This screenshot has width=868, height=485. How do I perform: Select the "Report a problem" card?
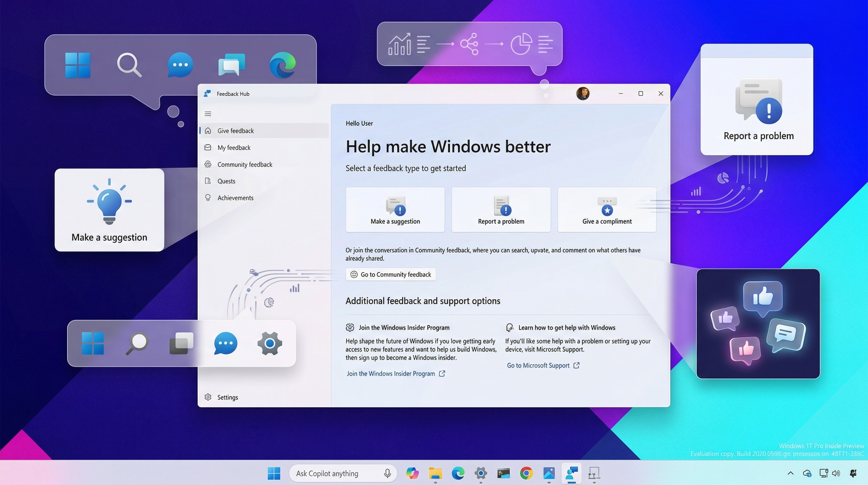coord(501,209)
